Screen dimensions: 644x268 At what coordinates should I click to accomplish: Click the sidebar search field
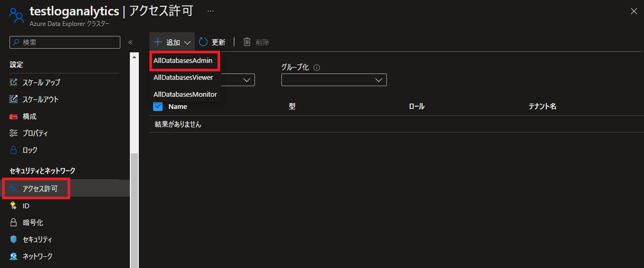pos(65,42)
